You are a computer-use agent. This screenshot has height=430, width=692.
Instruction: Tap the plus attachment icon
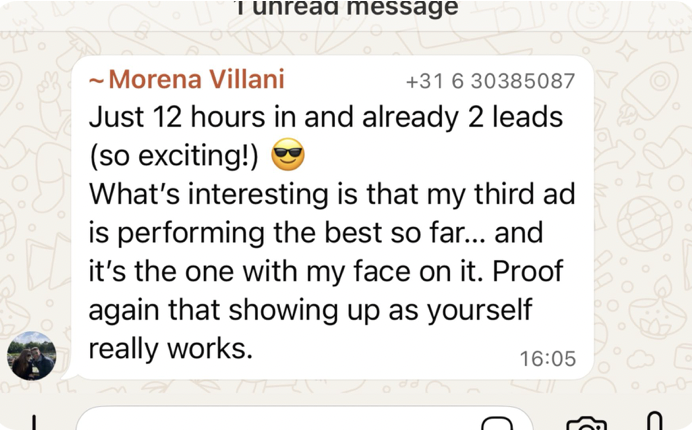coord(33,423)
